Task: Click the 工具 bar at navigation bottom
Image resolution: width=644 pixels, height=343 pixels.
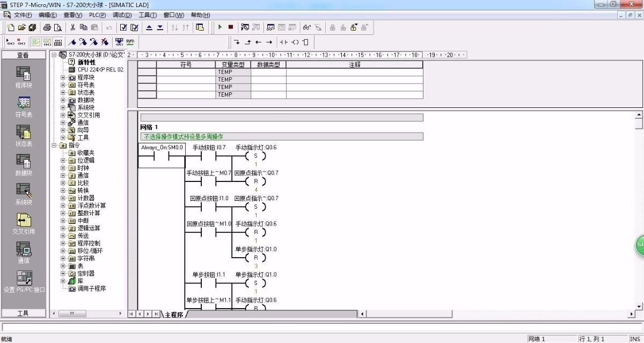Action: point(23,313)
